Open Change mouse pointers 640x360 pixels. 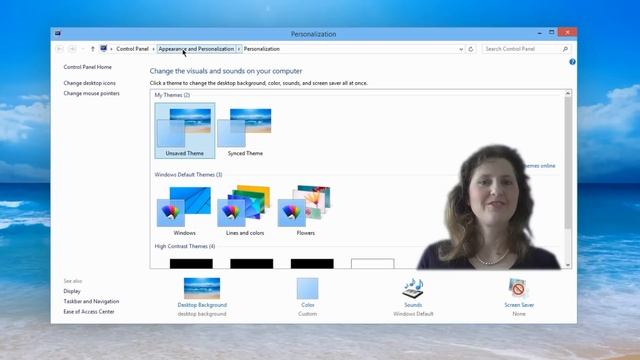(x=91, y=93)
